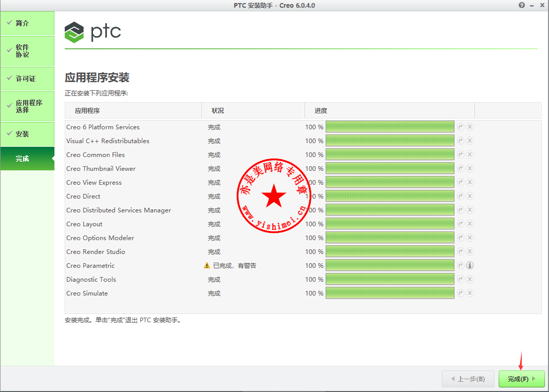The image size is (549, 392).
Task: Click cancel X for Creo View Express
Action: click(470, 182)
